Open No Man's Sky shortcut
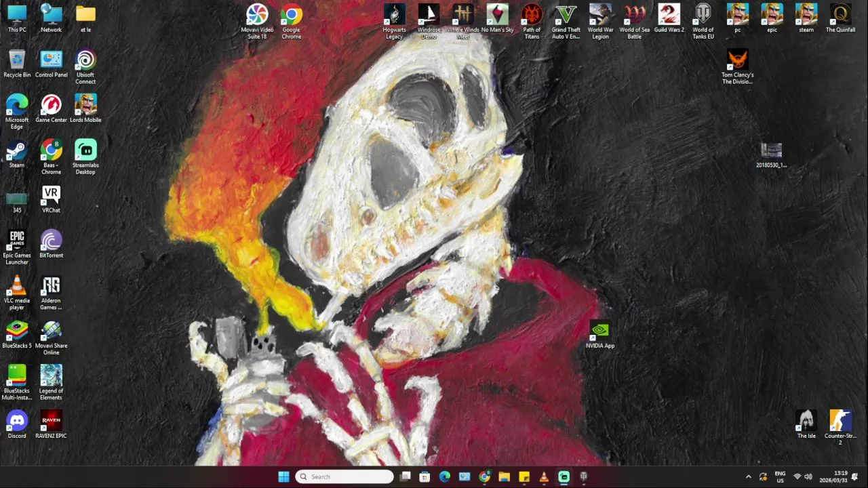 [497, 18]
